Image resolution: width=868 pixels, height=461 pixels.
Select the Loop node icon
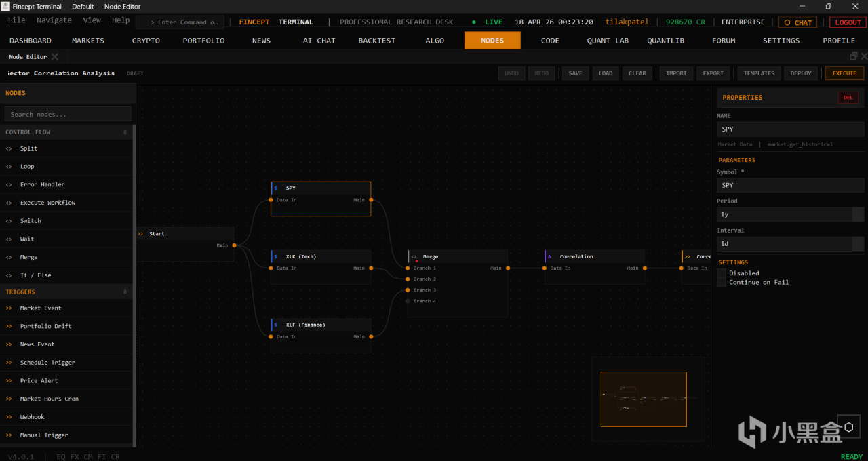pos(9,167)
